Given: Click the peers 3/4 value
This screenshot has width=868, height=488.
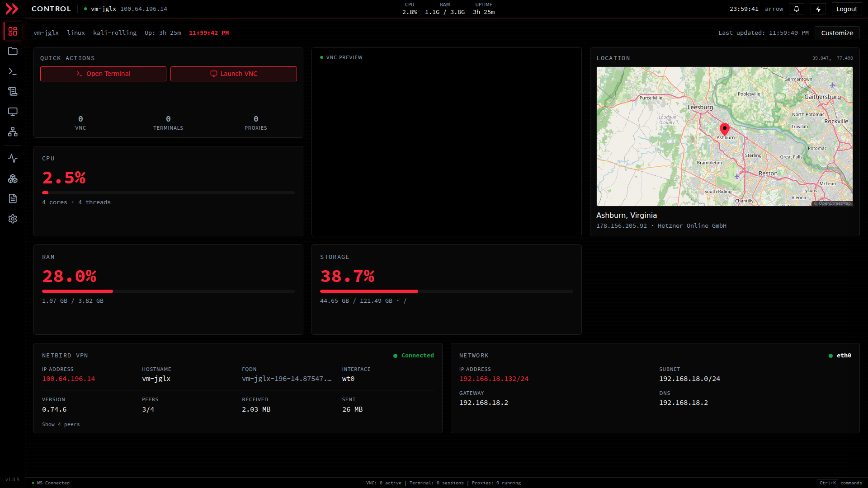Looking at the screenshot, I should (x=148, y=409).
